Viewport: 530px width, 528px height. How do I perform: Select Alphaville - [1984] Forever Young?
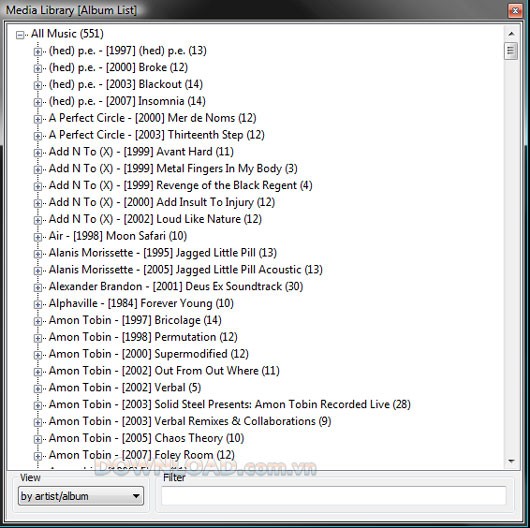point(141,303)
